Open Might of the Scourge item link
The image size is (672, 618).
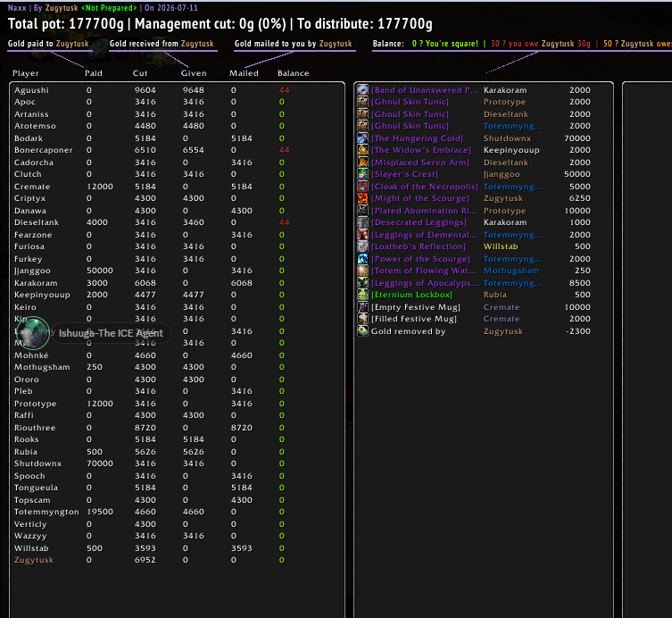(420, 198)
